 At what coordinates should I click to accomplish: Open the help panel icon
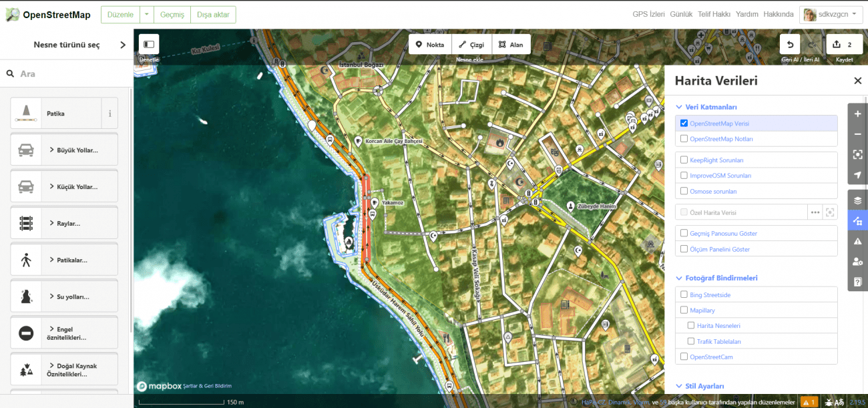857,282
